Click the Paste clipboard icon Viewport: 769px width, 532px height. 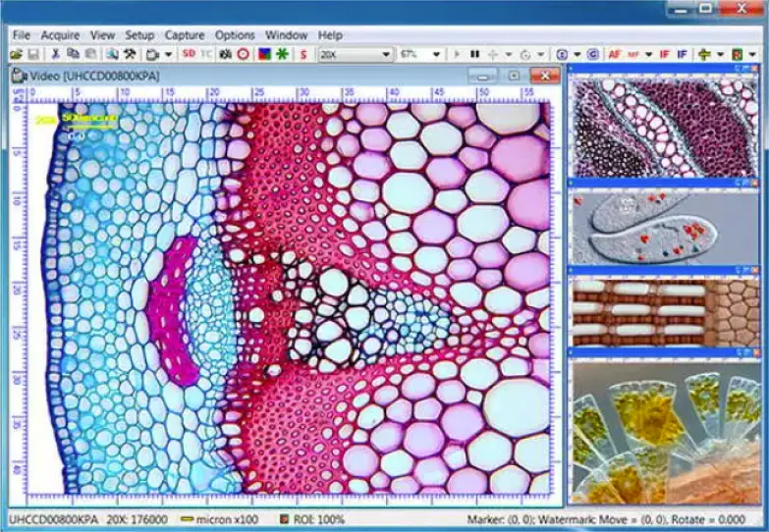click(x=90, y=54)
